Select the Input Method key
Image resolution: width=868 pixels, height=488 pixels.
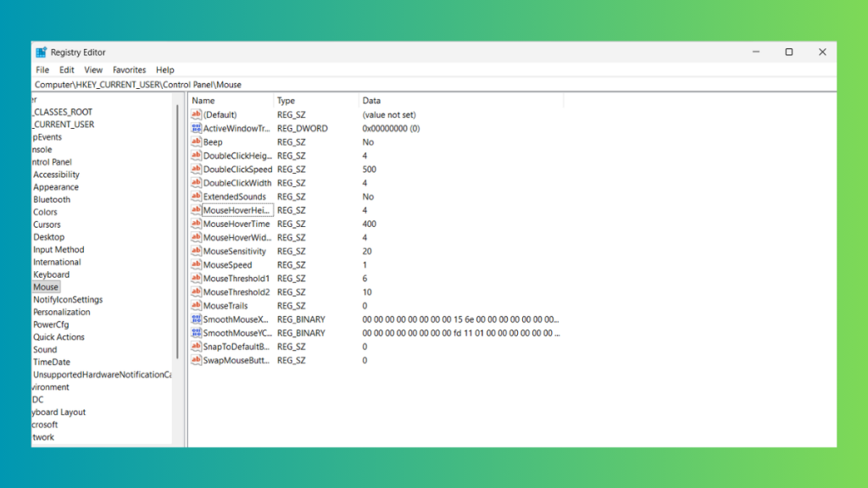pyautogui.click(x=58, y=250)
